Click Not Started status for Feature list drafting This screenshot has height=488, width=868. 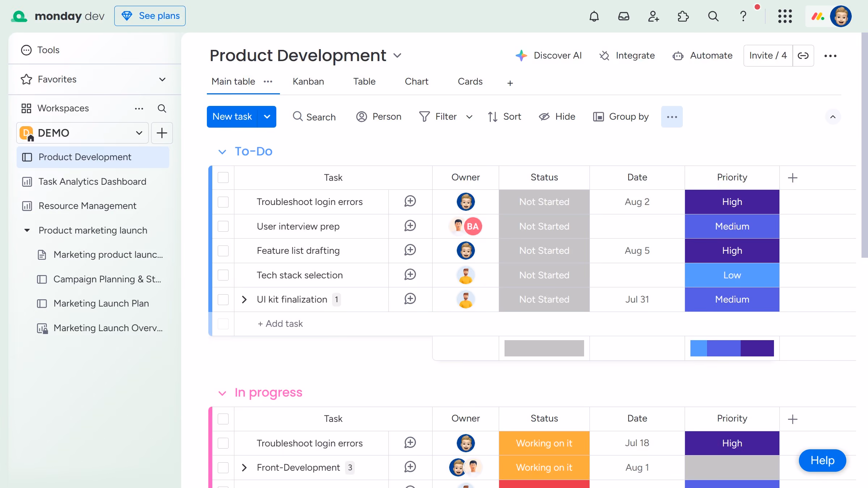click(x=544, y=251)
